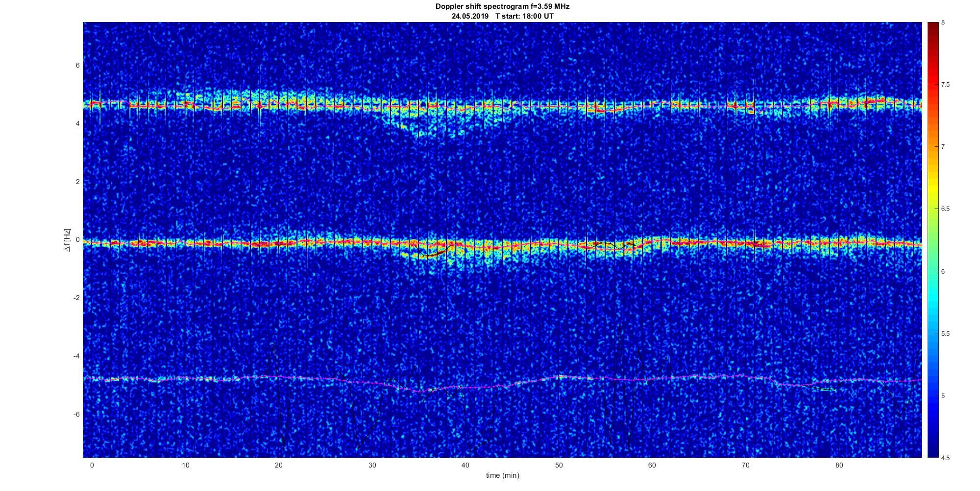Image resolution: width=980 pixels, height=491 pixels.
Task: Click the colorbar tick label '7'
Action: pos(943,147)
